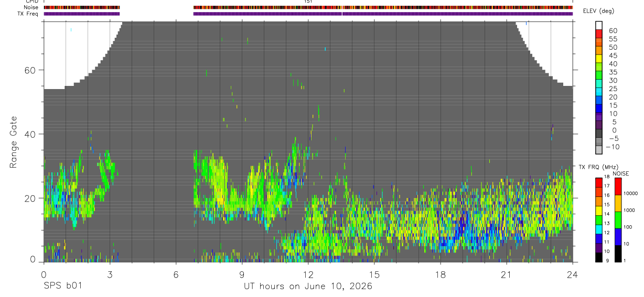Click the black 9 MHz segment of TX FRQ scale
The image size is (644, 297).
click(x=599, y=258)
